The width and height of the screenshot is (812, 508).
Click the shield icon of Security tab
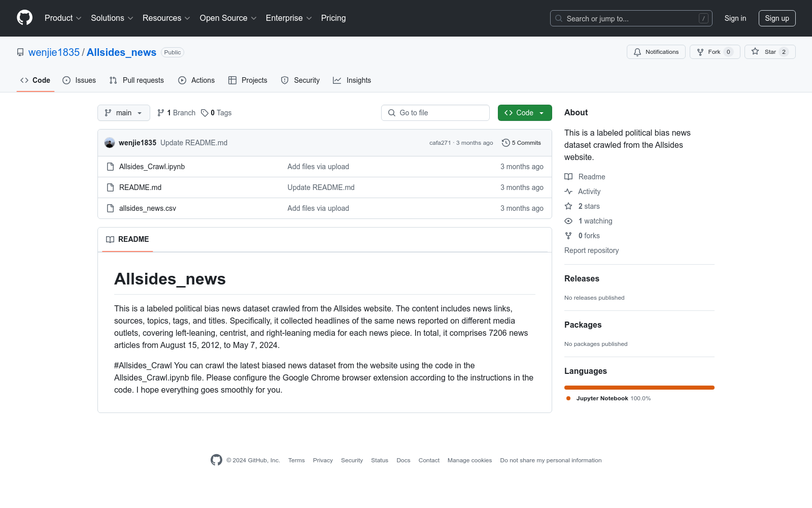pos(285,80)
